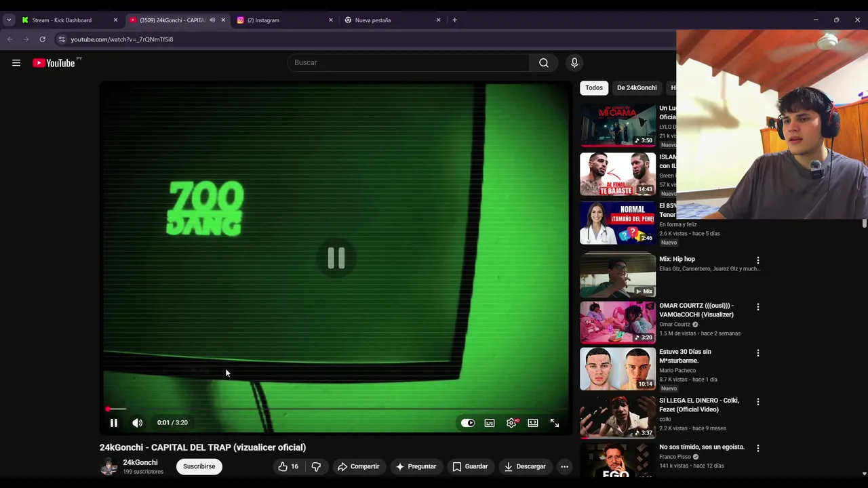Close the Instagram tab
Viewport: 868px width, 488px height.
coord(331,20)
